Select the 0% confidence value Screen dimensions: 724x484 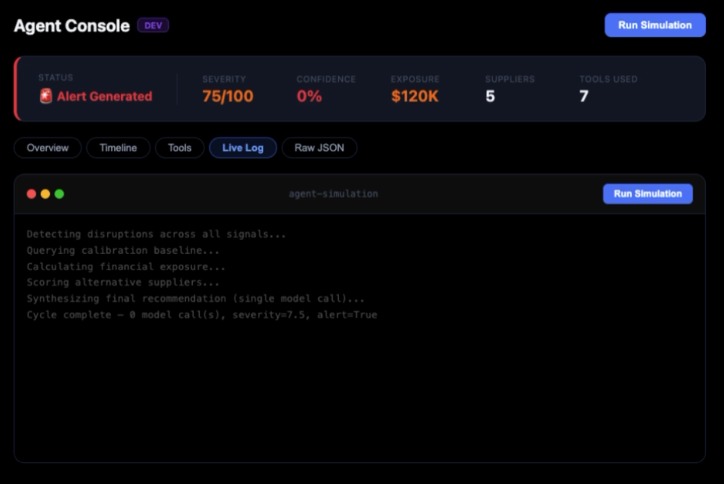click(309, 96)
